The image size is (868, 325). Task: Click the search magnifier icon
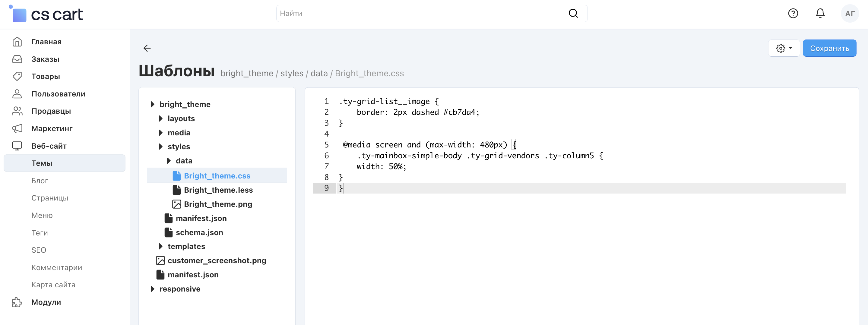[x=573, y=14]
